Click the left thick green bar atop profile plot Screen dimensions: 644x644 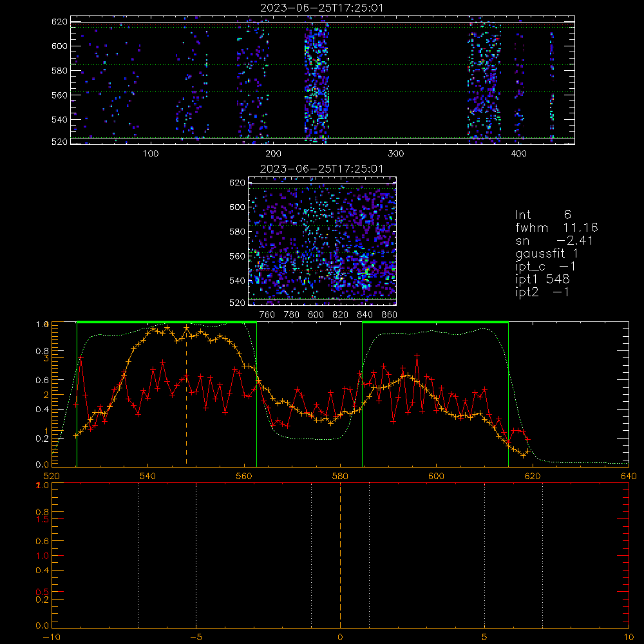pyautogui.click(x=167, y=322)
